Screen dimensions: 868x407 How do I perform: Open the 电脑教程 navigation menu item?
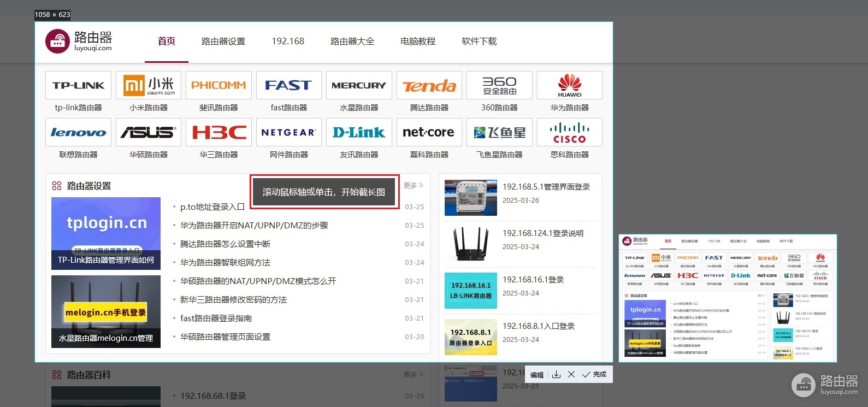coord(418,41)
